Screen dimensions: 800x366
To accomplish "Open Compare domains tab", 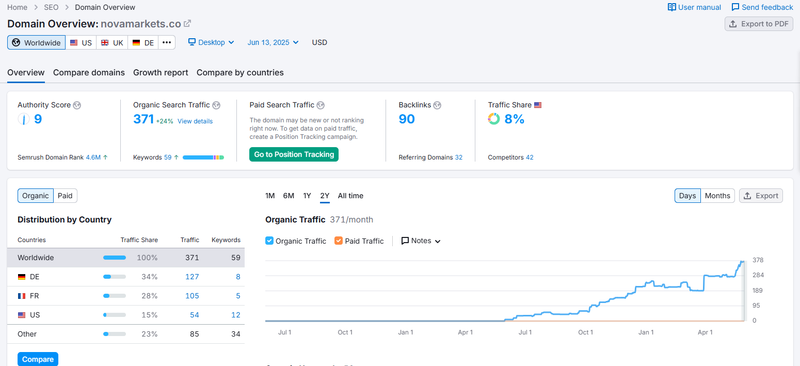I will pos(89,72).
